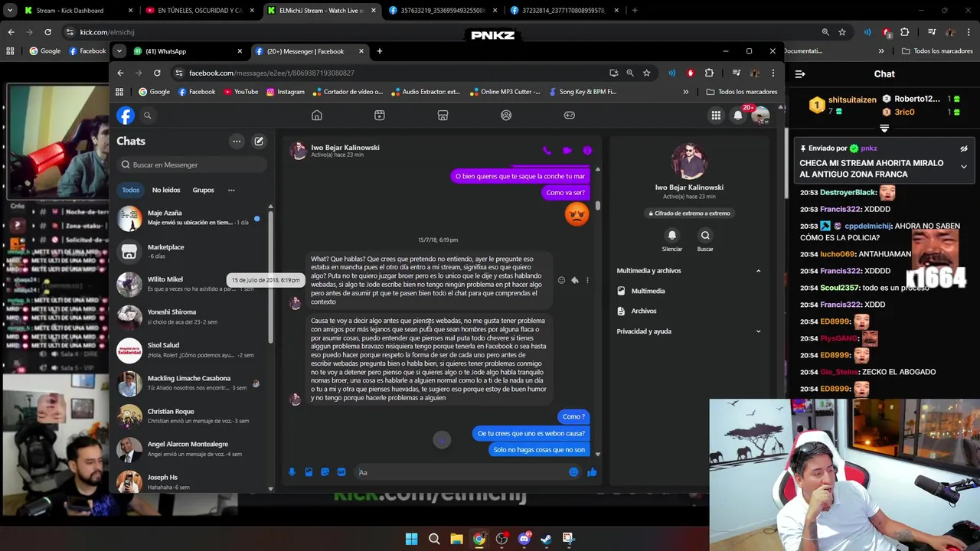Open Instagram bookmark
This screenshot has height=551, width=980.
[285, 92]
